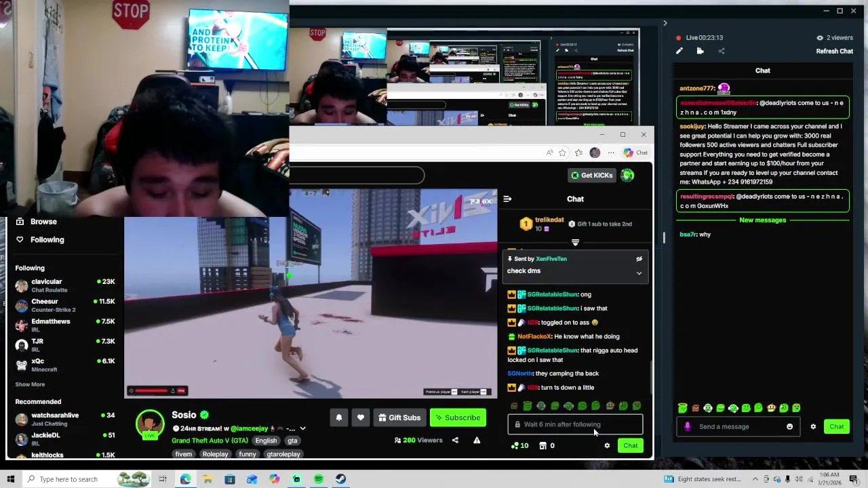868x488 pixels.
Task: Click the pencil edit icon in streaming app
Action: tap(679, 52)
